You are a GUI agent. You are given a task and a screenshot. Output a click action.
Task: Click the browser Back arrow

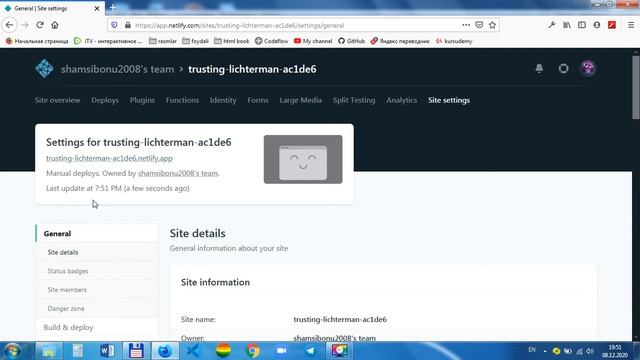click(9, 25)
